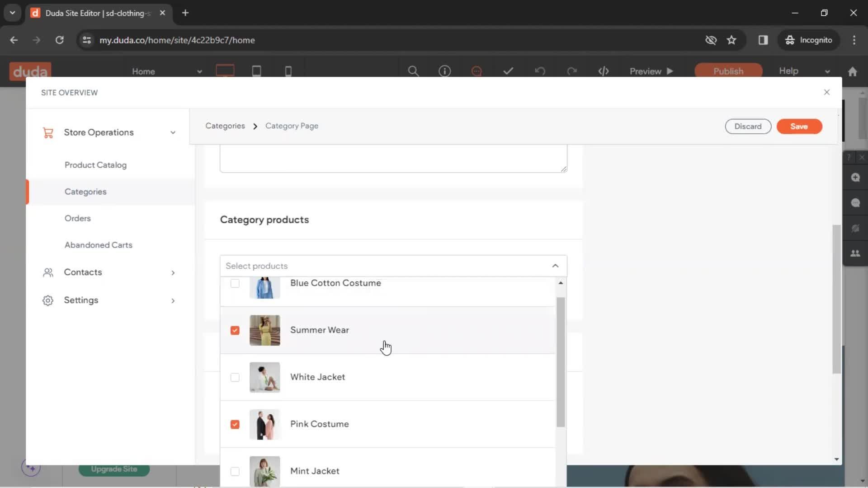Open the site info icon
The image size is (868, 488).
444,71
